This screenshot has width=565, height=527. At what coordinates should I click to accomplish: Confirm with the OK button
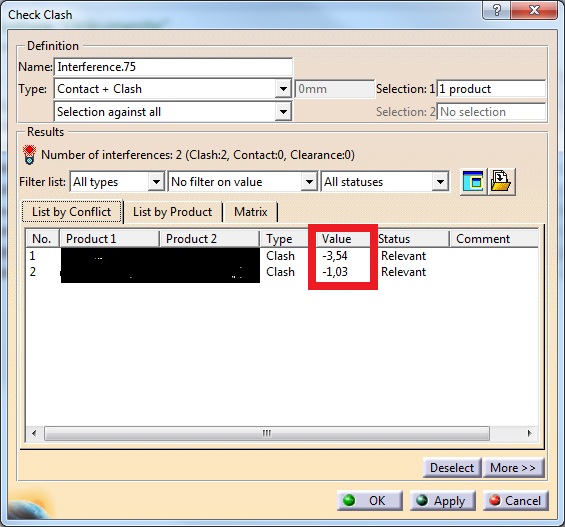click(370, 500)
